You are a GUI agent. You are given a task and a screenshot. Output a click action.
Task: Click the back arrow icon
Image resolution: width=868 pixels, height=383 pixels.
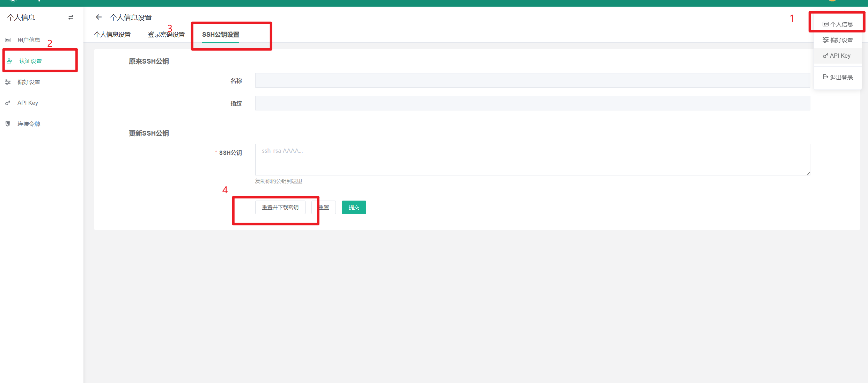[x=99, y=17]
